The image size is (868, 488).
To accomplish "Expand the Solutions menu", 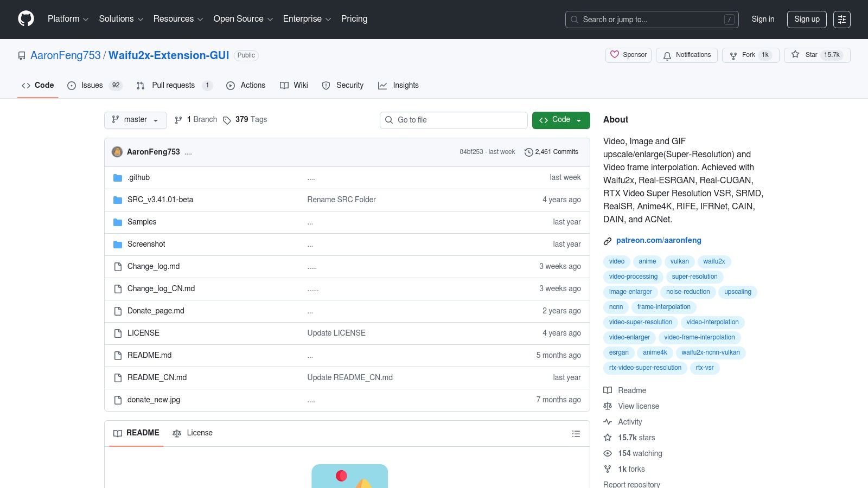I will coord(121,19).
